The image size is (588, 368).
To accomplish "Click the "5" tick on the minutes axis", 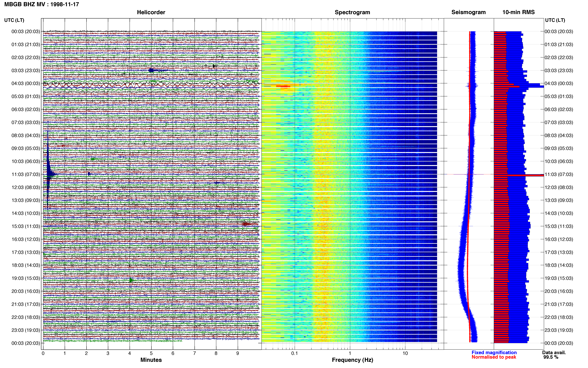I will click(151, 353).
